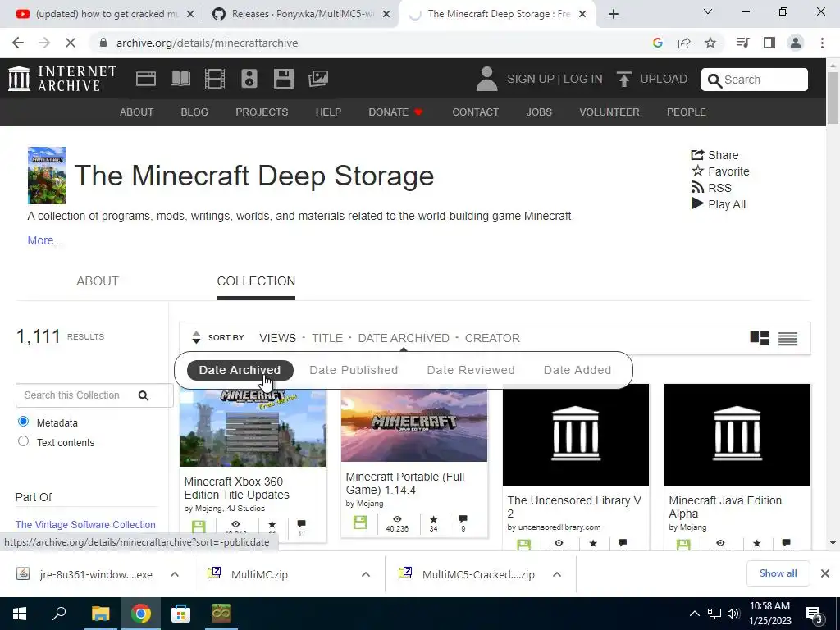Screen dimensions: 840x630
Task: Open Chrome tab search dropdown
Action: pyautogui.click(x=708, y=11)
